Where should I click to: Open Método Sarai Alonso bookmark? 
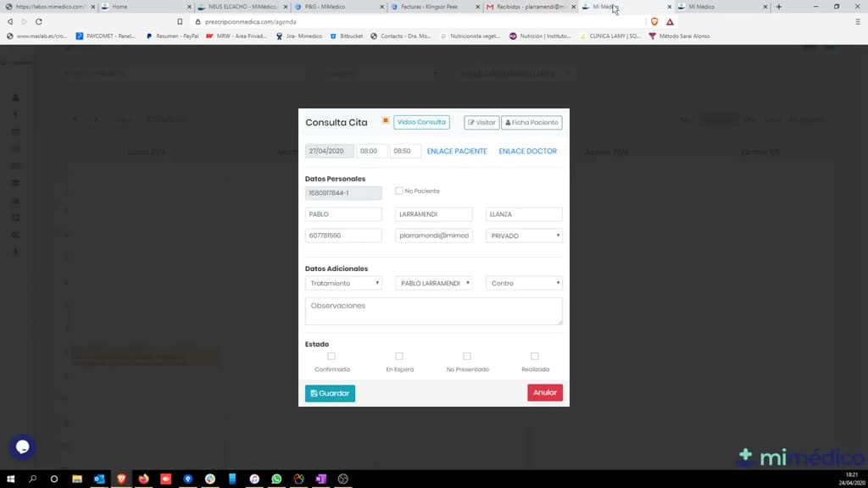pos(679,36)
